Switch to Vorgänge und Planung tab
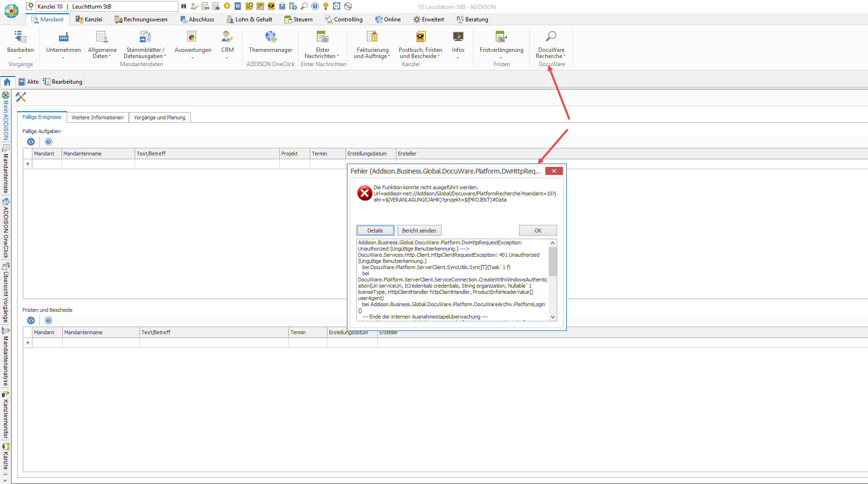Image resolution: width=868 pixels, height=484 pixels. (x=159, y=117)
